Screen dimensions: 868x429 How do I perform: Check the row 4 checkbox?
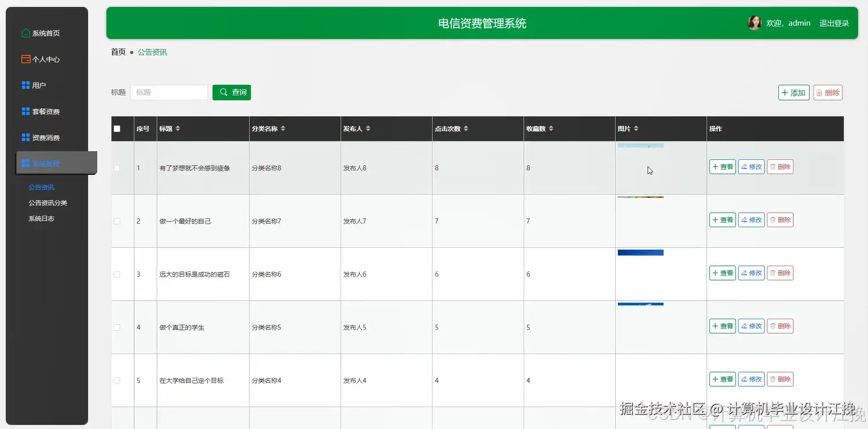[x=117, y=327]
